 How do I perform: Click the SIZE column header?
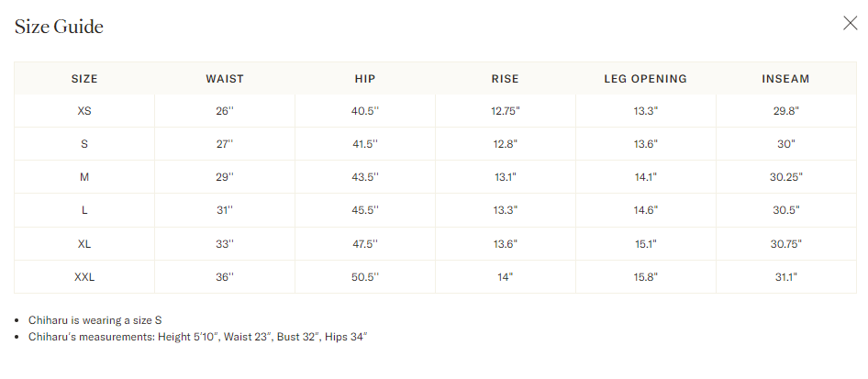(x=84, y=79)
